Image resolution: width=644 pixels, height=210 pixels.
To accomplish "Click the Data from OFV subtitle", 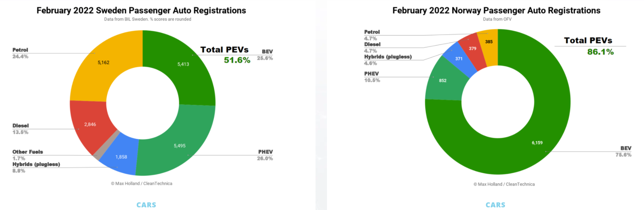I will [x=497, y=19].
